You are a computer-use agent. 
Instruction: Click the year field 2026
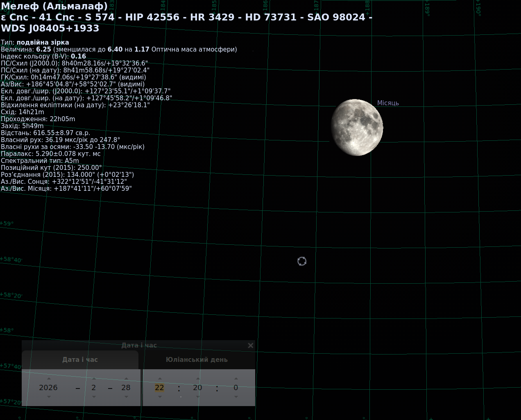pyautogui.click(x=48, y=388)
